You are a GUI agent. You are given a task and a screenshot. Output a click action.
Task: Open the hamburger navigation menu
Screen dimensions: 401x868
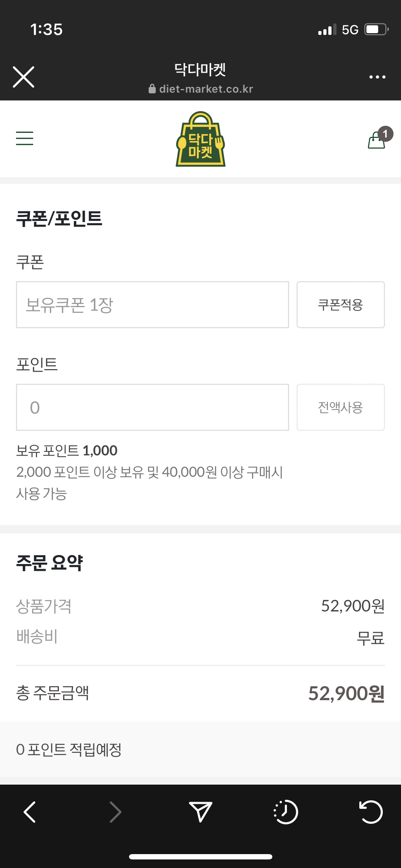25,138
